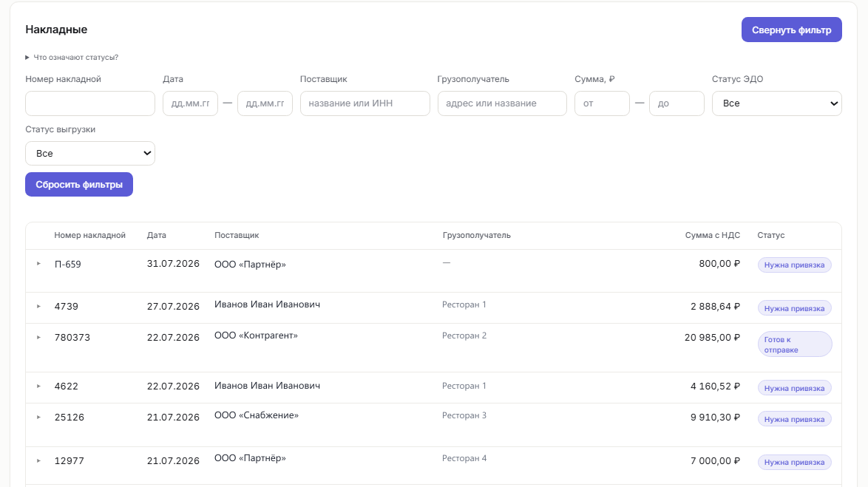Focus the Поставщик filter input
868x487 pixels.
pos(365,103)
